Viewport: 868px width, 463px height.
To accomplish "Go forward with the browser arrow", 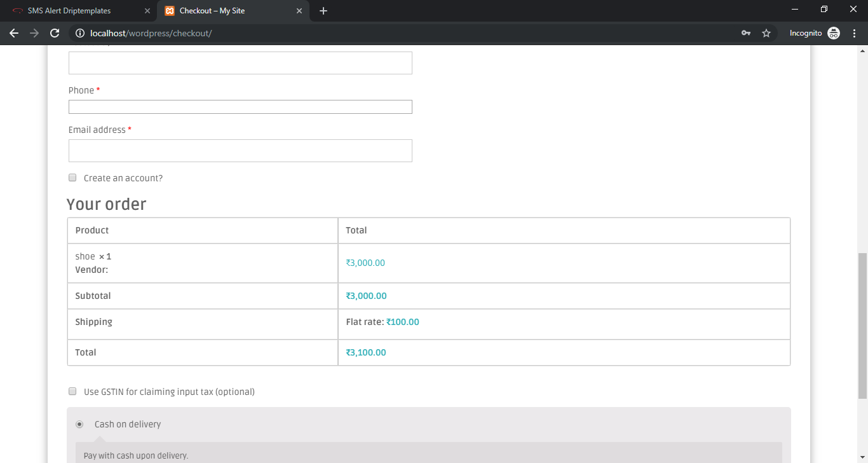I will pos(34,33).
